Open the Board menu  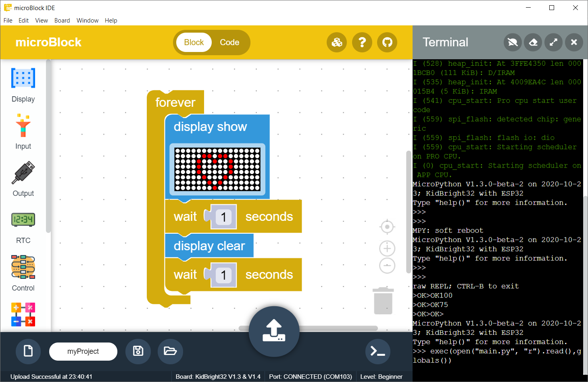[62, 21]
